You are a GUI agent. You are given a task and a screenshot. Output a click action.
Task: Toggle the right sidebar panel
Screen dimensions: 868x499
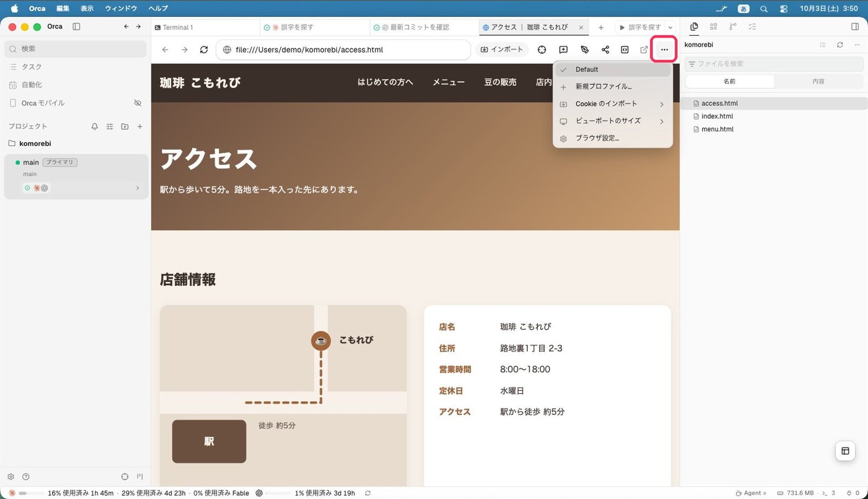tap(855, 27)
